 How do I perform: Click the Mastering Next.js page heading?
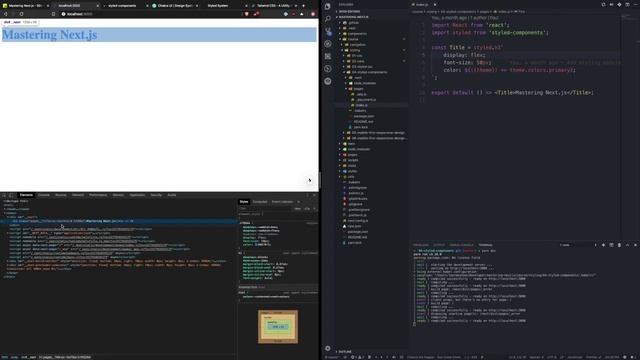pyautogui.click(x=50, y=35)
